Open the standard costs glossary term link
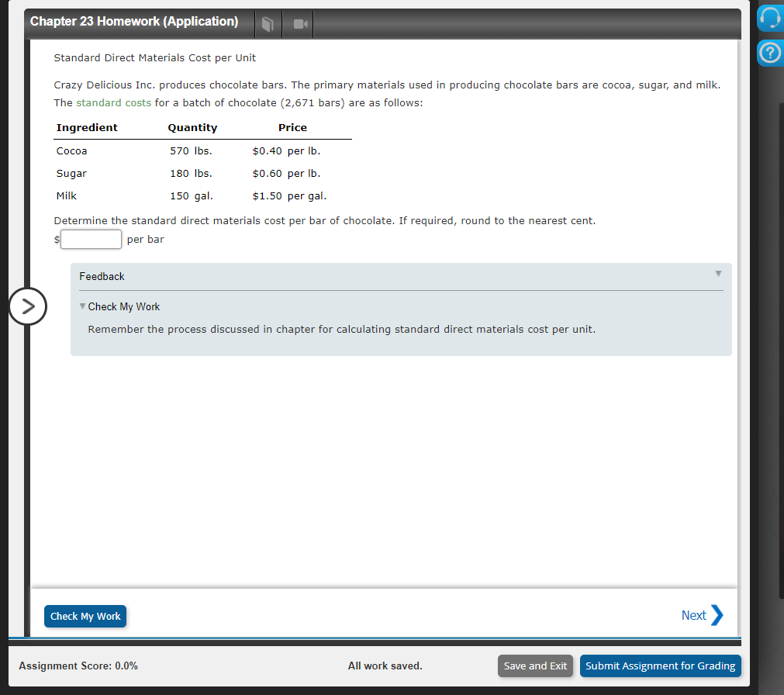The width and height of the screenshot is (784, 695). [113, 102]
